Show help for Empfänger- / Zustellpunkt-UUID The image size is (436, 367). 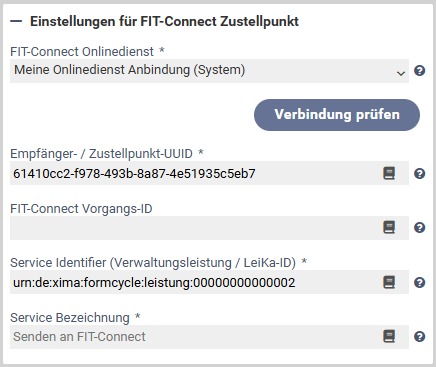(419, 173)
